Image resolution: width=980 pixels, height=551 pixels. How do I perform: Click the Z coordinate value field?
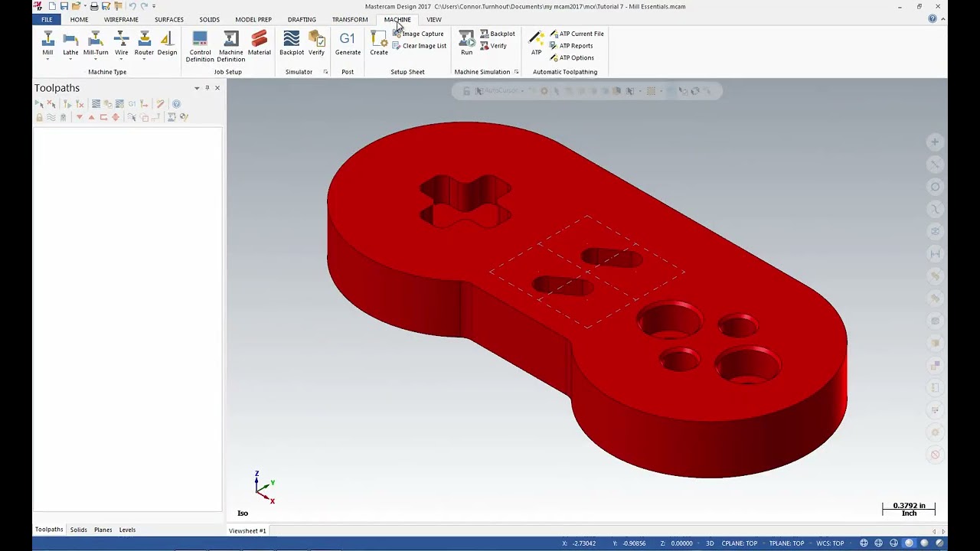(x=681, y=543)
